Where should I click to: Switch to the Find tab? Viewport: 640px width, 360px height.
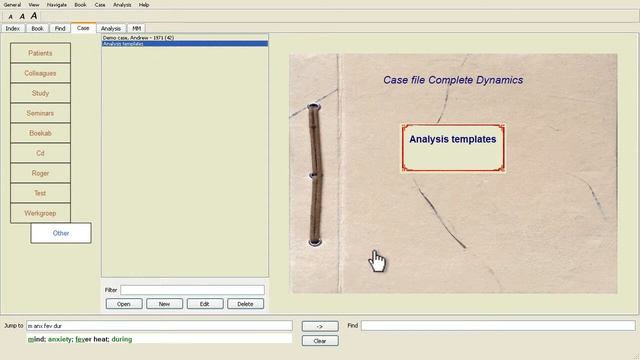[60, 29]
